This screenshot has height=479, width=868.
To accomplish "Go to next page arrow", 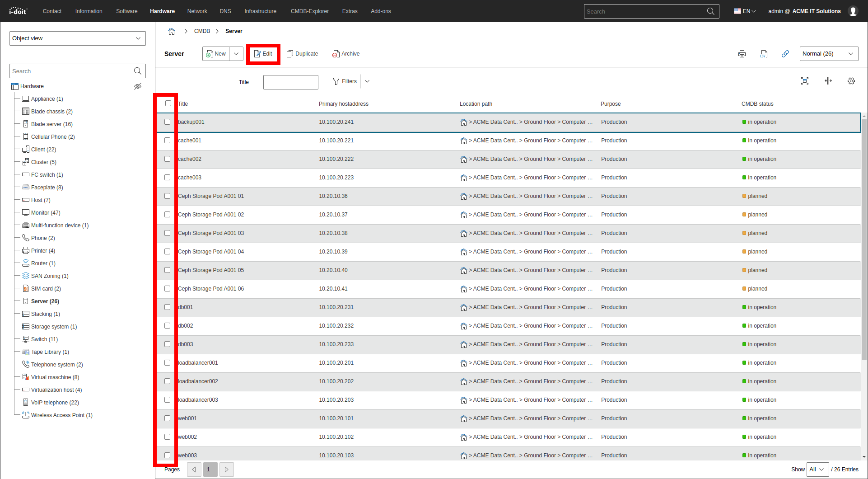I will [x=226, y=470].
